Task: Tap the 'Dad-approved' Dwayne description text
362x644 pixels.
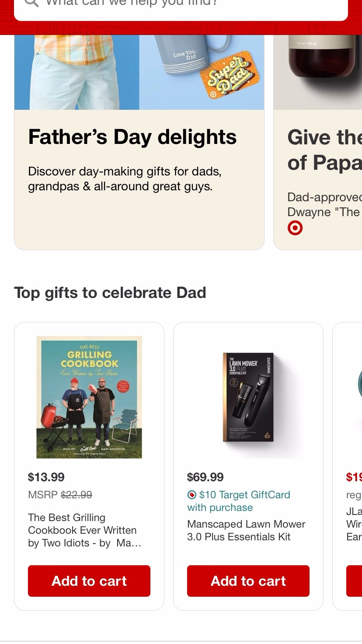Action: click(324, 205)
